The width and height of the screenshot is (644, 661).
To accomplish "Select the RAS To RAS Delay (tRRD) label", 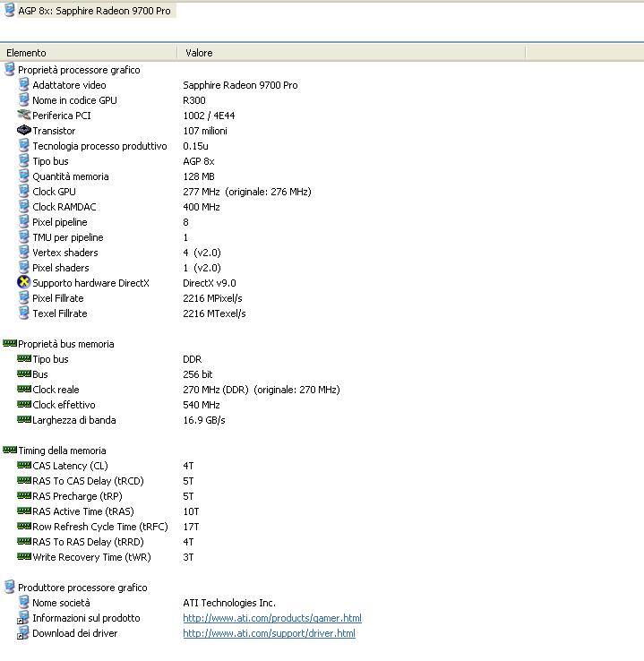I will (x=88, y=542).
